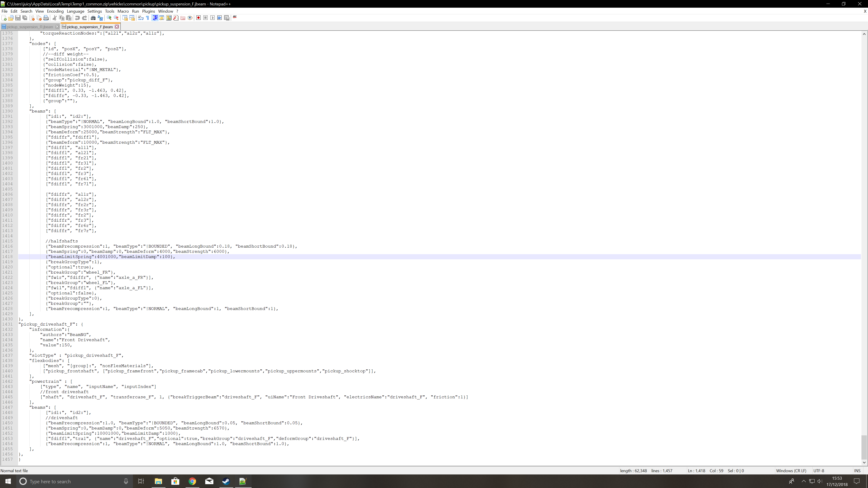Click the Replace toolbar icon

[x=100, y=18]
